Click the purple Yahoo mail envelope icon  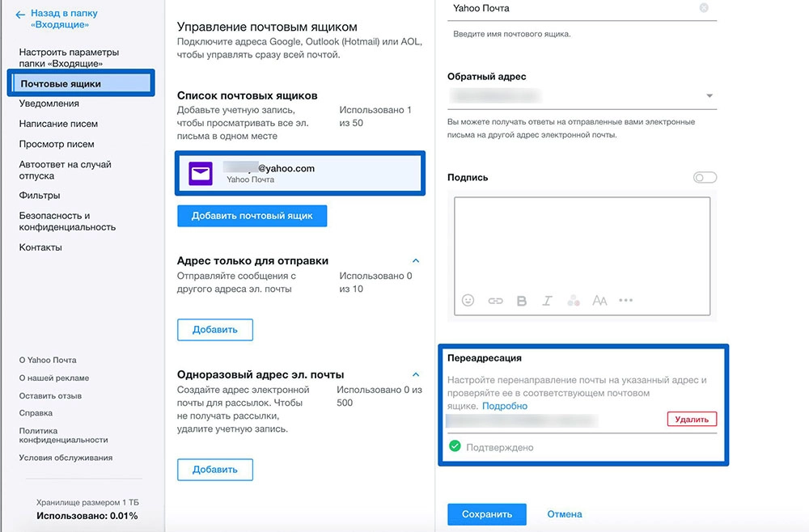pyautogui.click(x=201, y=174)
